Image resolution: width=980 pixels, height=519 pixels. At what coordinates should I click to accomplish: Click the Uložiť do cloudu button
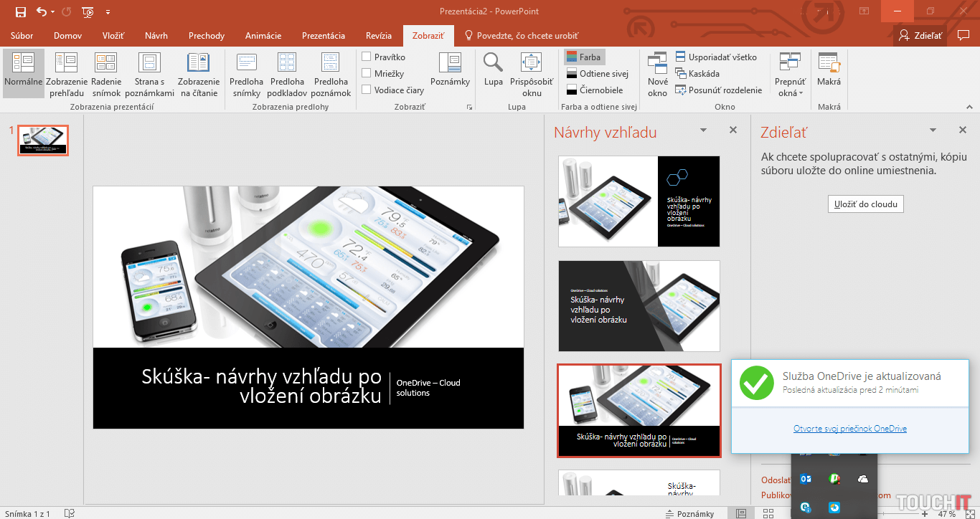pyautogui.click(x=865, y=204)
